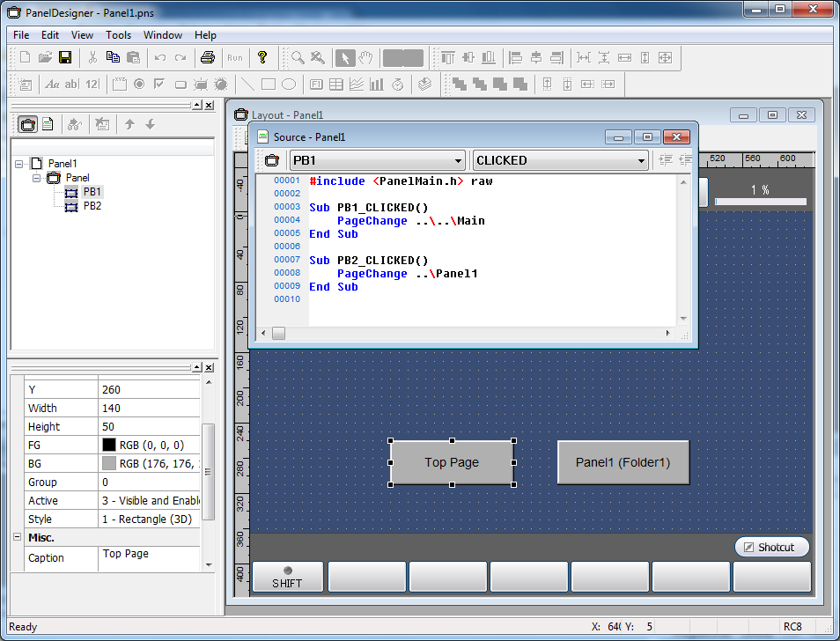
Task: Select the checkbox control tool
Action: 159,85
